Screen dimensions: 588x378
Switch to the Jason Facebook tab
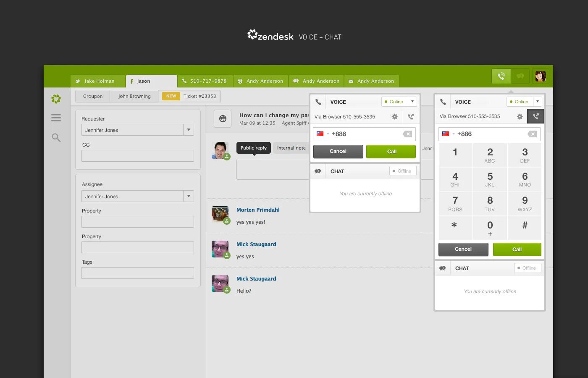(x=151, y=81)
